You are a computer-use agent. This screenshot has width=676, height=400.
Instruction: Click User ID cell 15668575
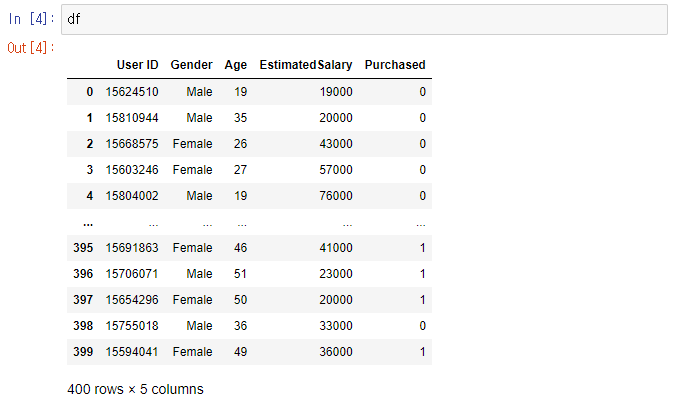tap(132, 144)
